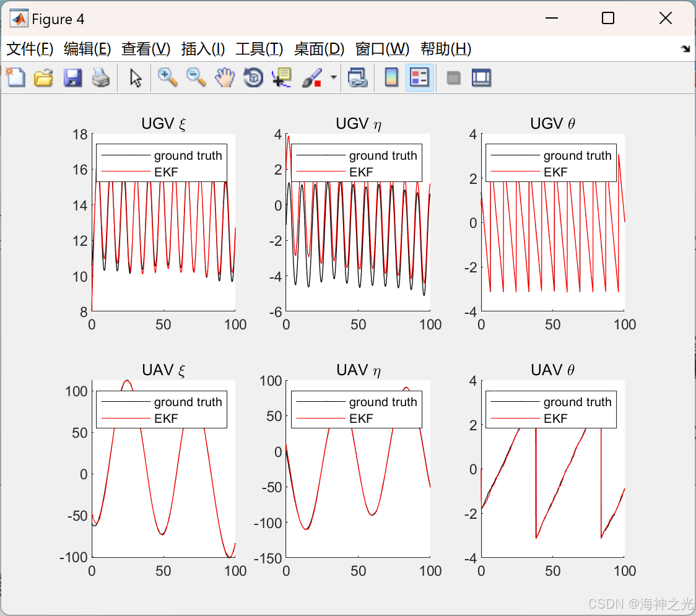The image size is (696, 616).
Task: Maximize the Figure 4 window
Action: [x=608, y=18]
